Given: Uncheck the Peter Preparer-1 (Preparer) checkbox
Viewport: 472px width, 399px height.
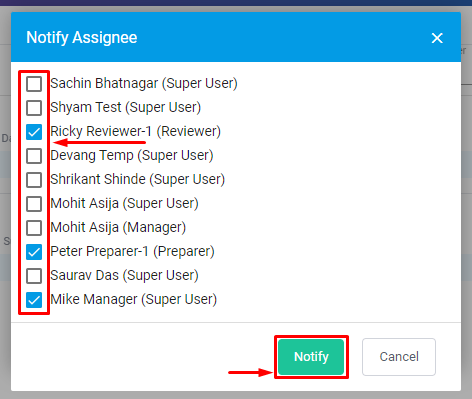Looking at the screenshot, I should [x=34, y=252].
